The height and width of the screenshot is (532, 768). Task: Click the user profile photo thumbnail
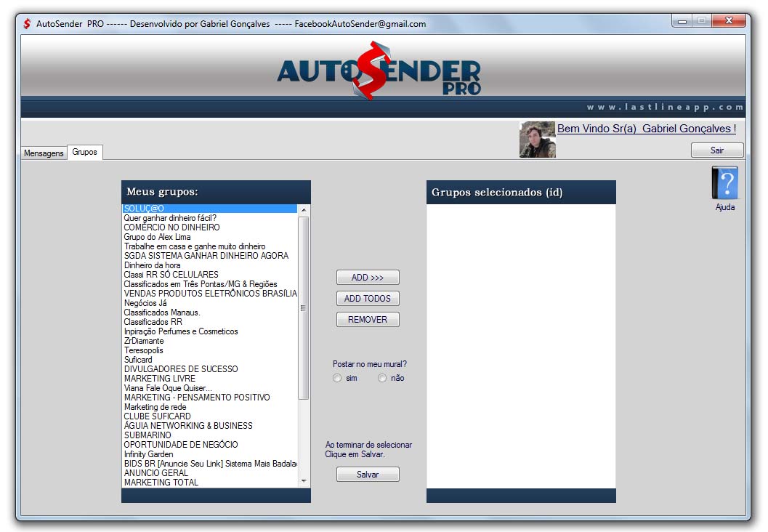point(537,140)
